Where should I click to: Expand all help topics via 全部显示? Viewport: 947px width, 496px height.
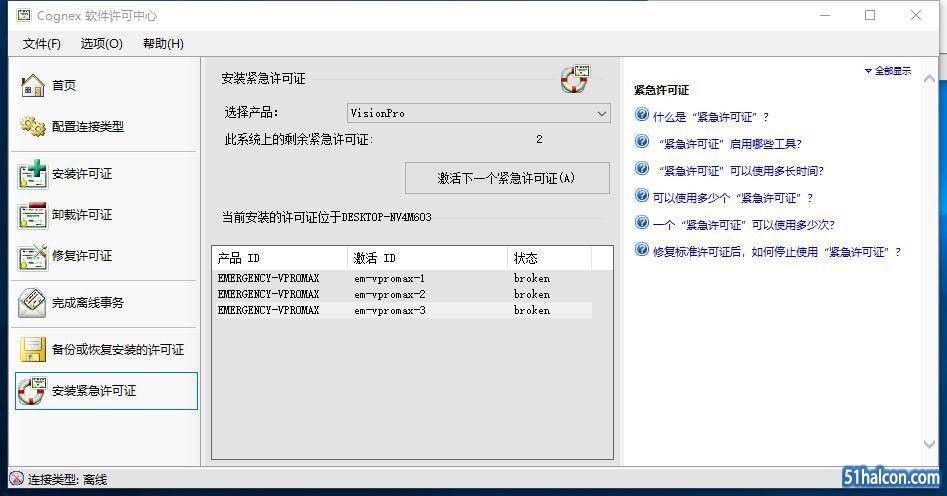(888, 71)
